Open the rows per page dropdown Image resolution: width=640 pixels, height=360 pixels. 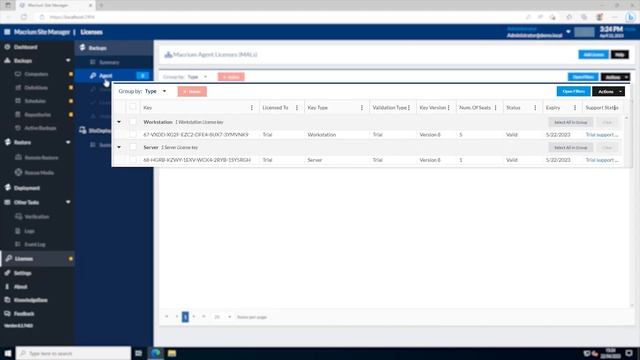(222, 317)
